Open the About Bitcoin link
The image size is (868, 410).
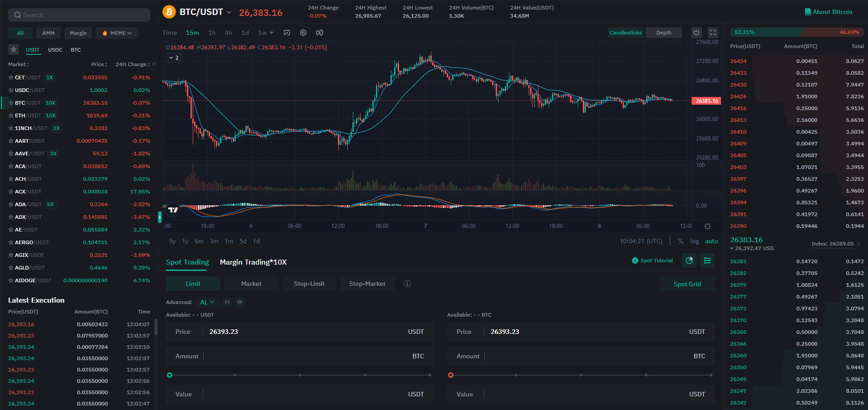click(x=829, y=12)
